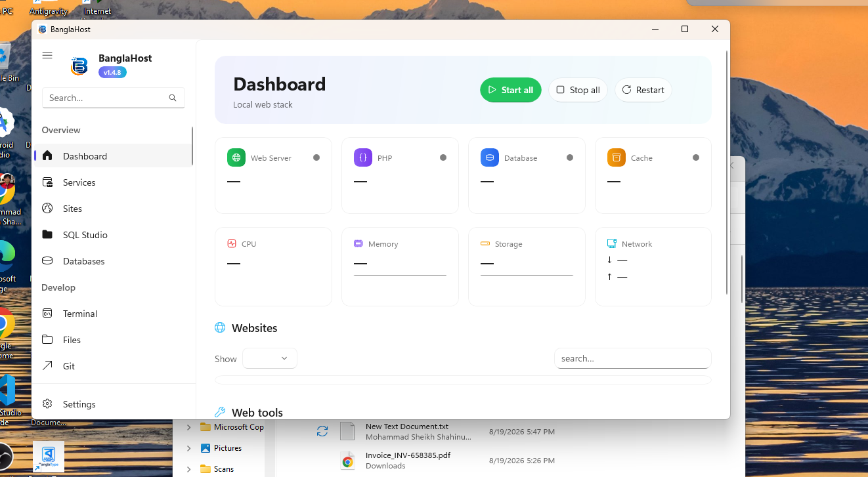The image size is (868, 477).
Task: Select New Text Document.txt in Explorer
Action: pos(407,426)
